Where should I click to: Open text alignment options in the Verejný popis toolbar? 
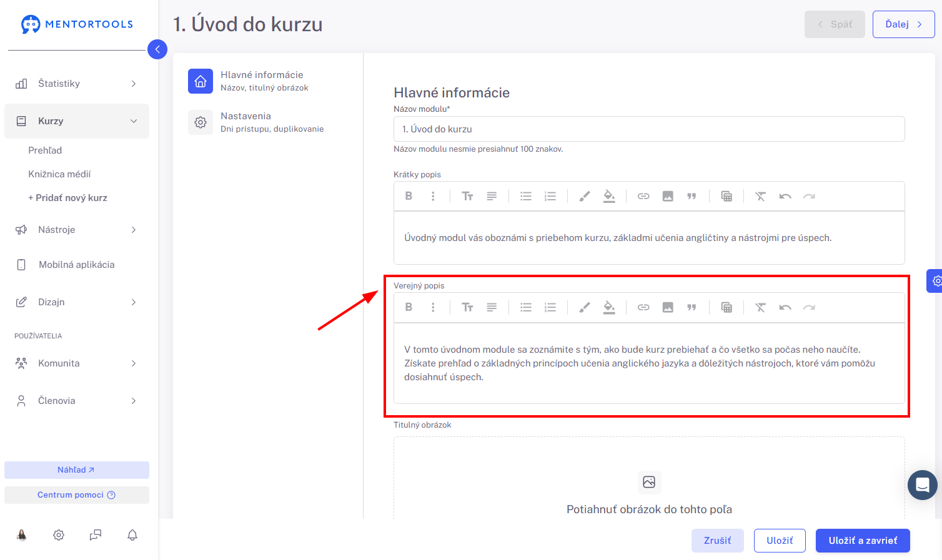(x=492, y=307)
